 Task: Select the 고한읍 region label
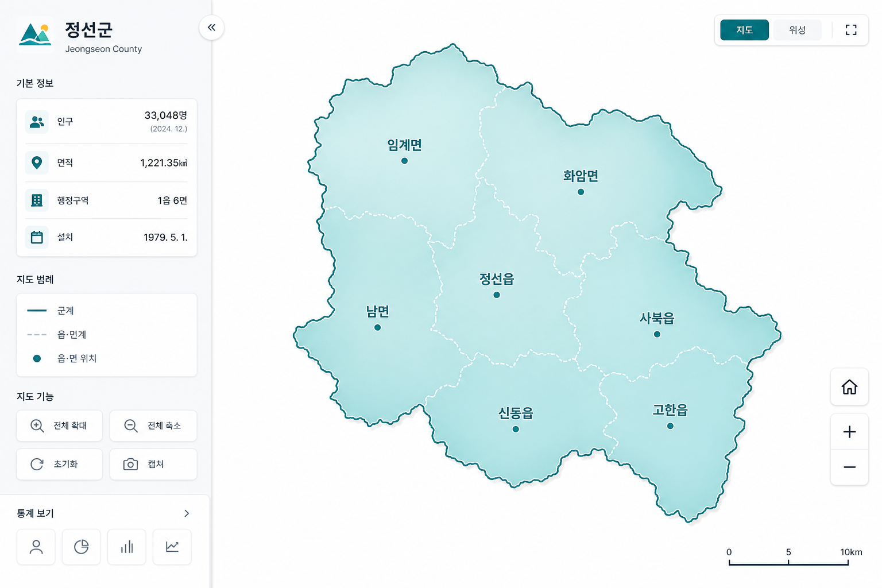coord(670,410)
